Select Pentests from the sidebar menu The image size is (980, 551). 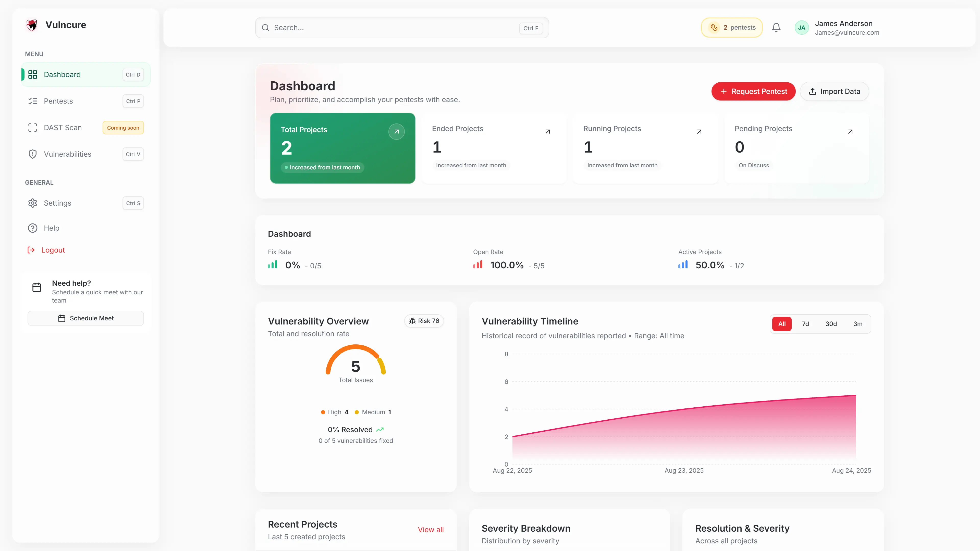[x=58, y=101]
